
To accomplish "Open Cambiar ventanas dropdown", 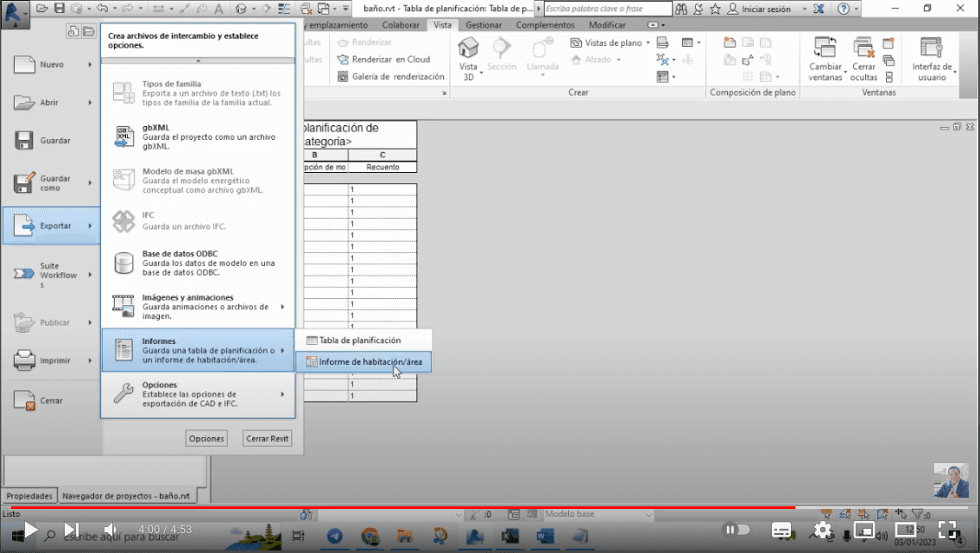I will tap(825, 77).
